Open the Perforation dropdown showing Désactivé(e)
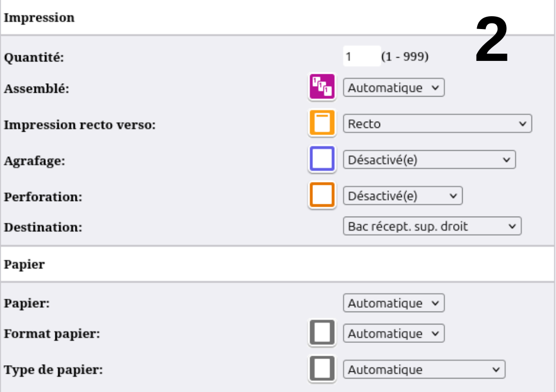Image resolution: width=556 pixels, height=392 pixels. (x=403, y=195)
